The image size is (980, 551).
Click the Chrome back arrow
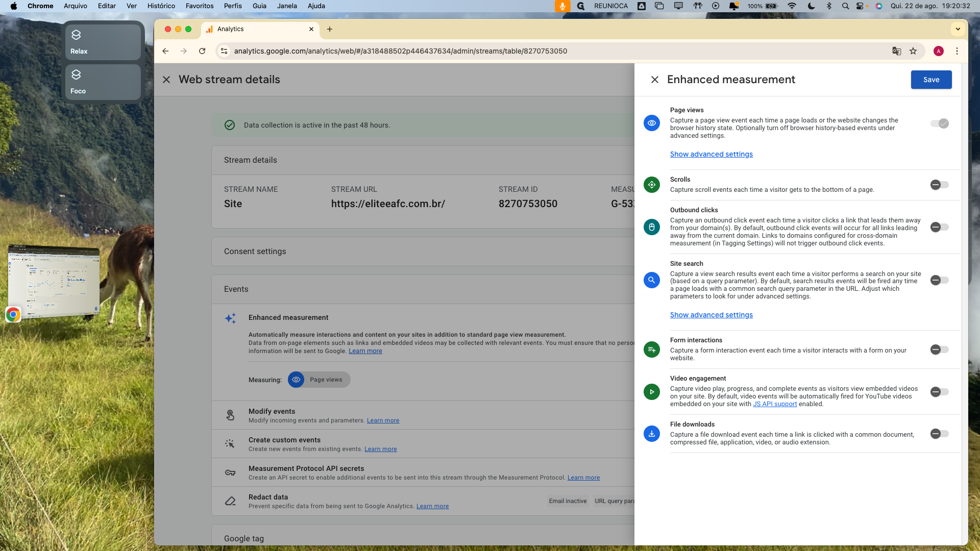click(165, 51)
